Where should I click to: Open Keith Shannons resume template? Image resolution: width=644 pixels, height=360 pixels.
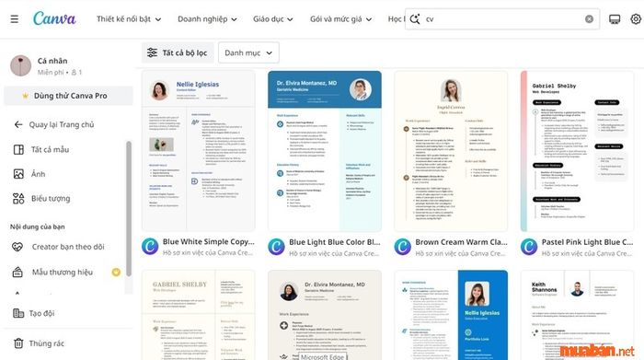point(577,315)
